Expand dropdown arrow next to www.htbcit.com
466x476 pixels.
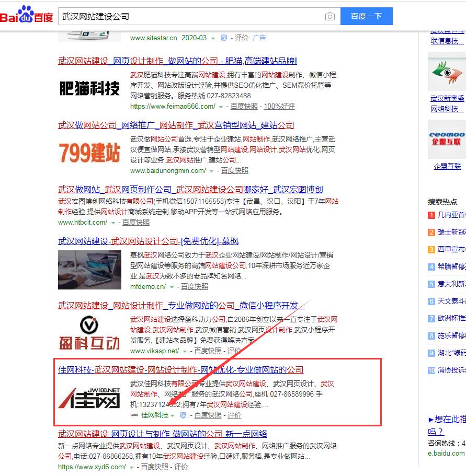point(113,223)
